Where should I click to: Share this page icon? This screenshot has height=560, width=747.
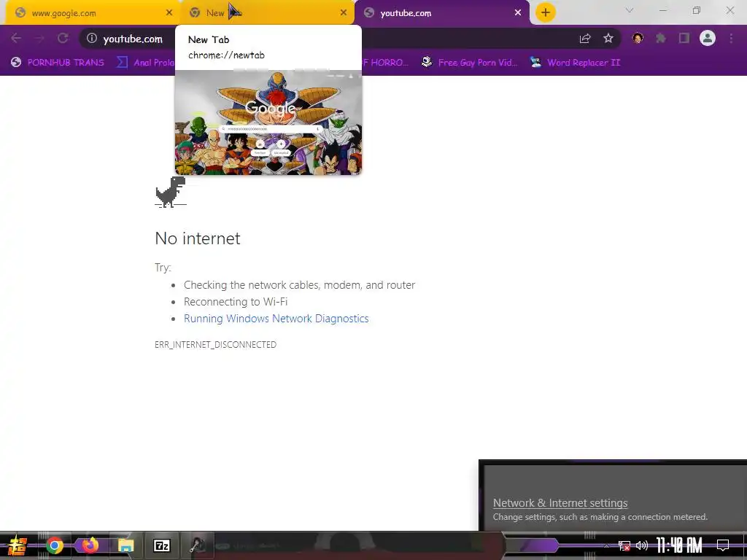(x=585, y=39)
